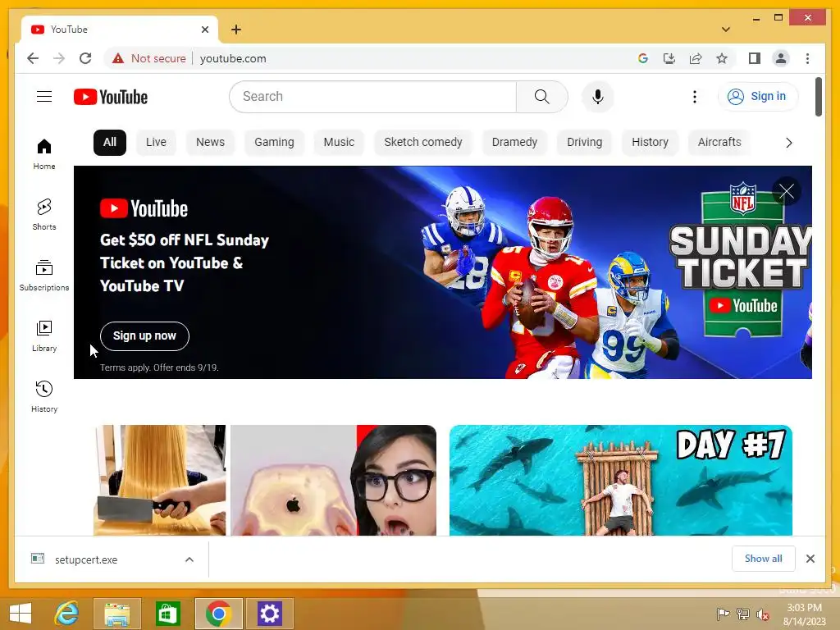Image resolution: width=840 pixels, height=630 pixels.
Task: Select the Driving category chip
Action: coord(584,143)
